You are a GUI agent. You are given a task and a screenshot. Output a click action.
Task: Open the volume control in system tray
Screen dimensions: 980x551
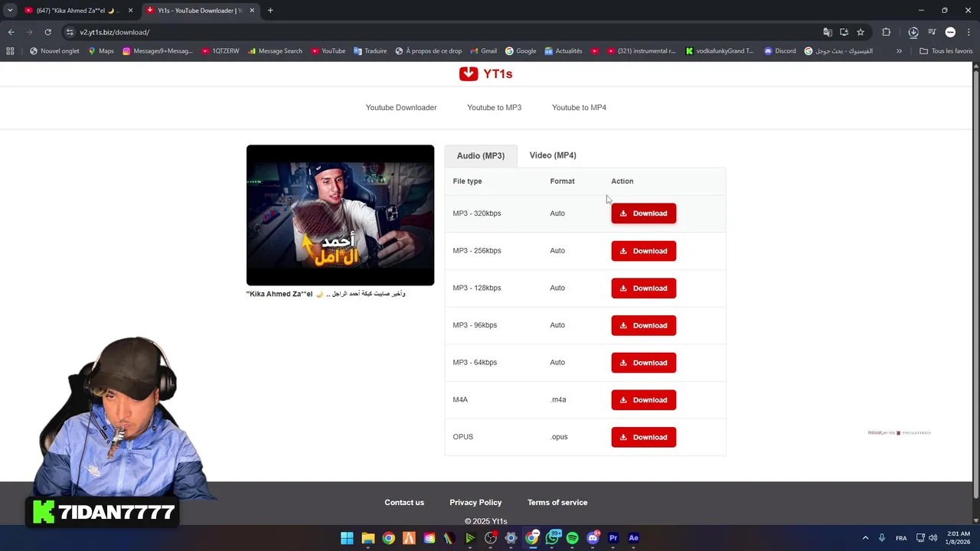[x=933, y=538]
